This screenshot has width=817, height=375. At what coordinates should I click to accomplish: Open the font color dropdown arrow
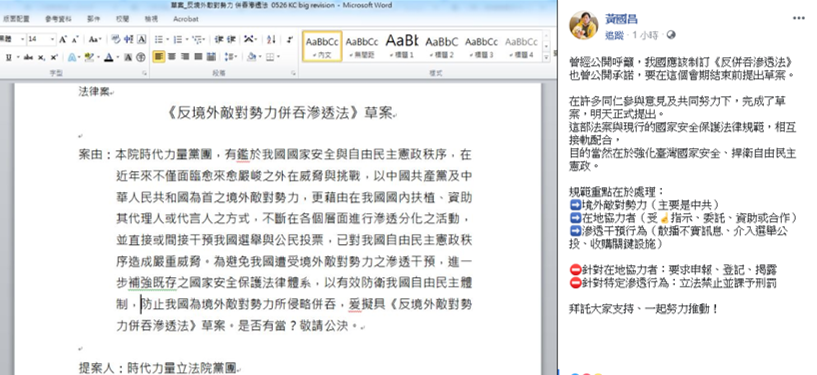(x=118, y=57)
